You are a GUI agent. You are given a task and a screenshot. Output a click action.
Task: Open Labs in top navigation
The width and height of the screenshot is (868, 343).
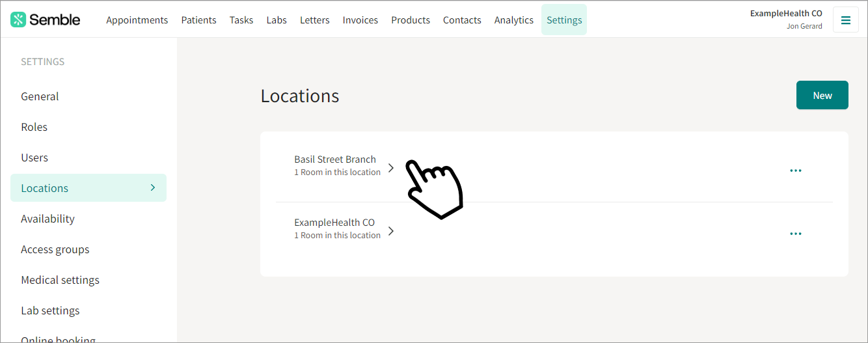[x=277, y=20]
